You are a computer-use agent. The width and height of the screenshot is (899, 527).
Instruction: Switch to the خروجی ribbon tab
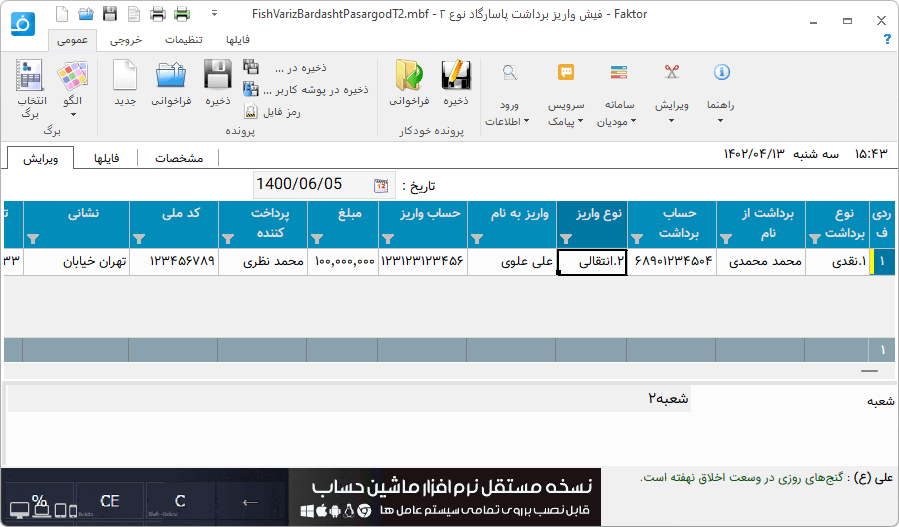pyautogui.click(x=126, y=40)
